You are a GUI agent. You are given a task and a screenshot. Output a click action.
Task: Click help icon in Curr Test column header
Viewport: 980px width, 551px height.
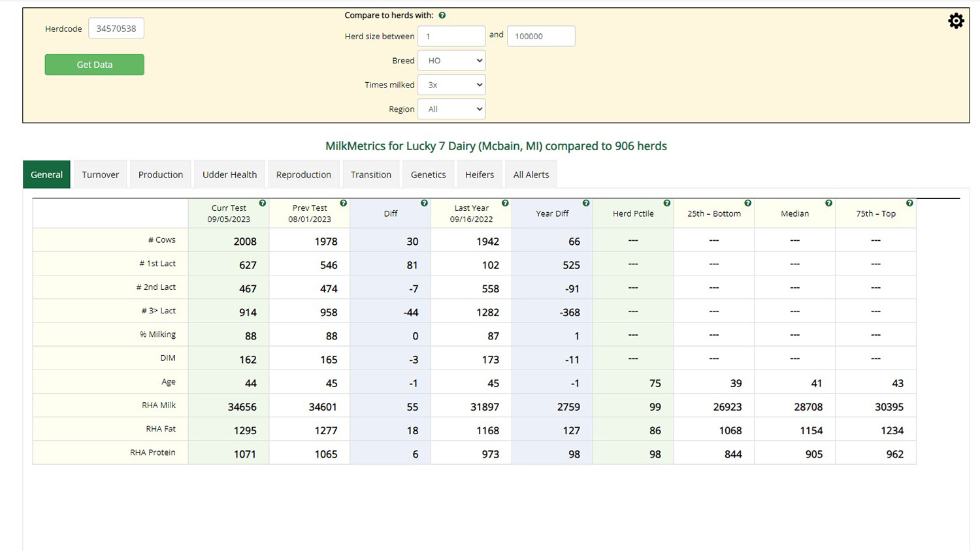262,203
